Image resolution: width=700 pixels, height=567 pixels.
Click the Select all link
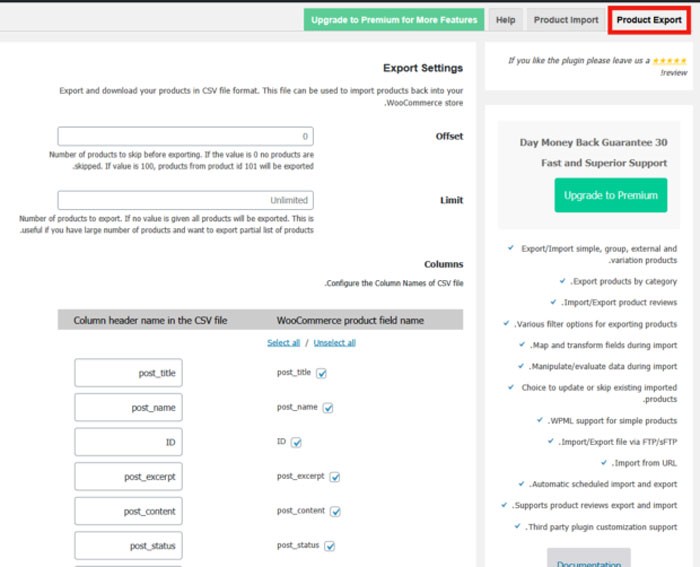283,343
